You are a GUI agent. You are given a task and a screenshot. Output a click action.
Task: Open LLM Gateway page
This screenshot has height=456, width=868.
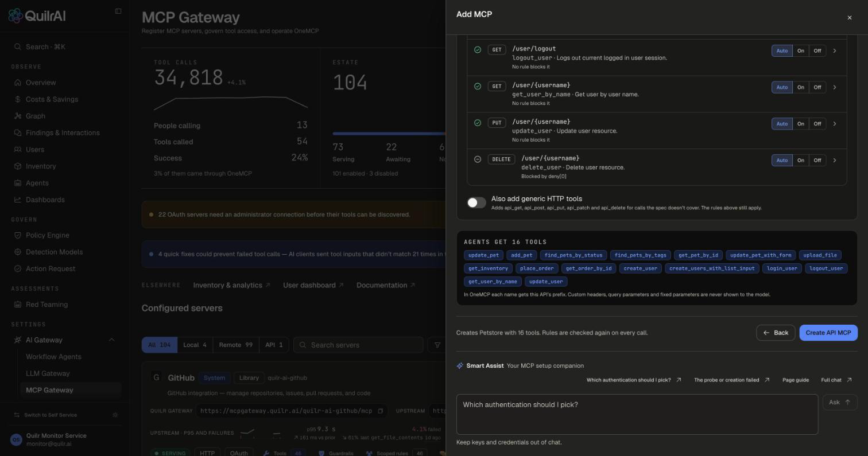(48, 373)
